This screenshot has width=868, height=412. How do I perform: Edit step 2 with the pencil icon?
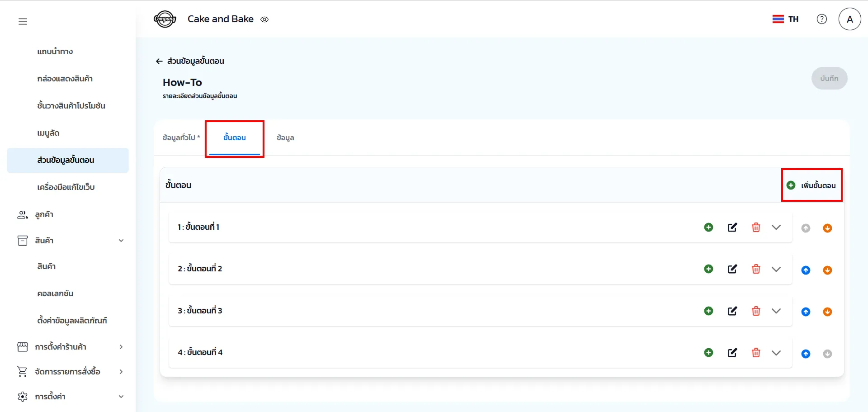click(x=732, y=269)
